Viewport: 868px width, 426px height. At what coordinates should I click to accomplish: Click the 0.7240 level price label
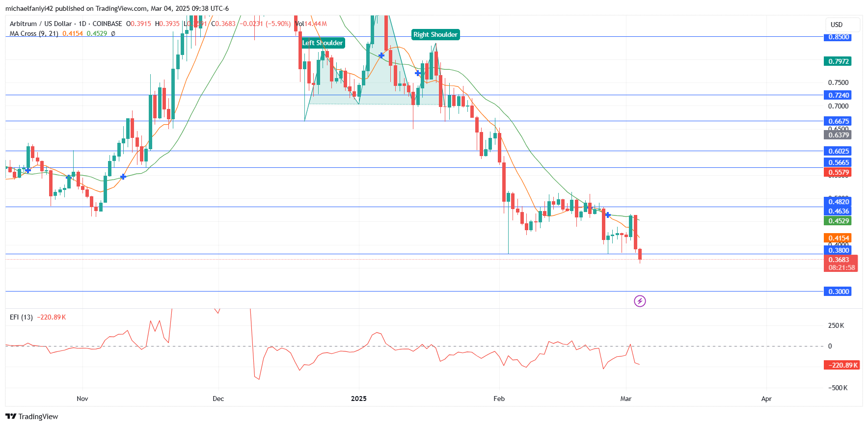839,95
